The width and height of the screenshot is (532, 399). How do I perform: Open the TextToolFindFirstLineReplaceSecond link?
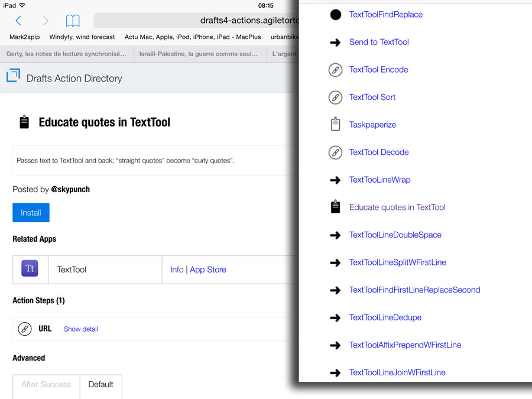[x=414, y=290]
